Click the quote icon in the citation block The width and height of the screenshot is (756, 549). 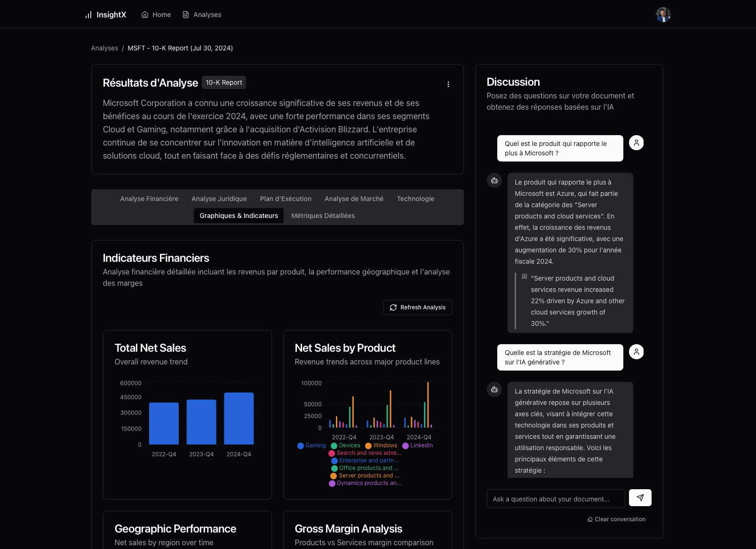point(525,276)
